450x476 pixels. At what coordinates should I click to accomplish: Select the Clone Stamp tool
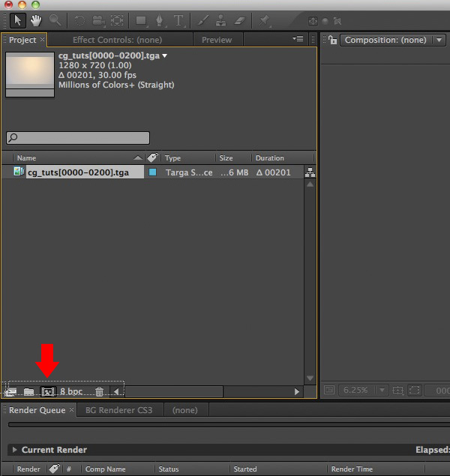point(220,21)
